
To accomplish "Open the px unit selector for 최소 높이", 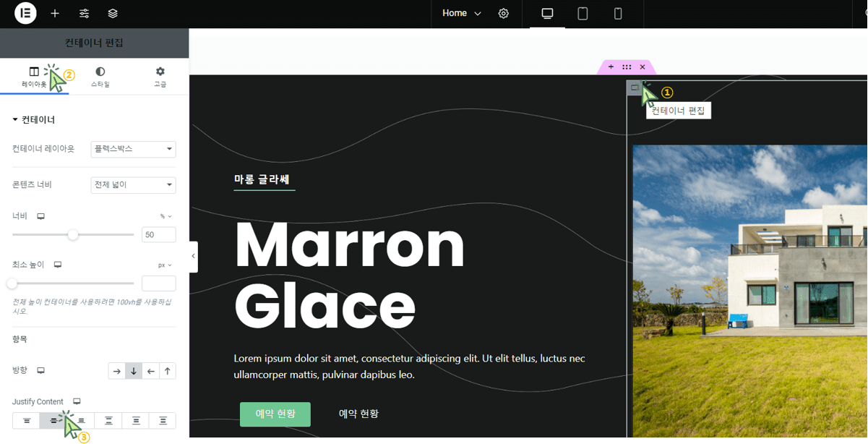I will [x=166, y=265].
